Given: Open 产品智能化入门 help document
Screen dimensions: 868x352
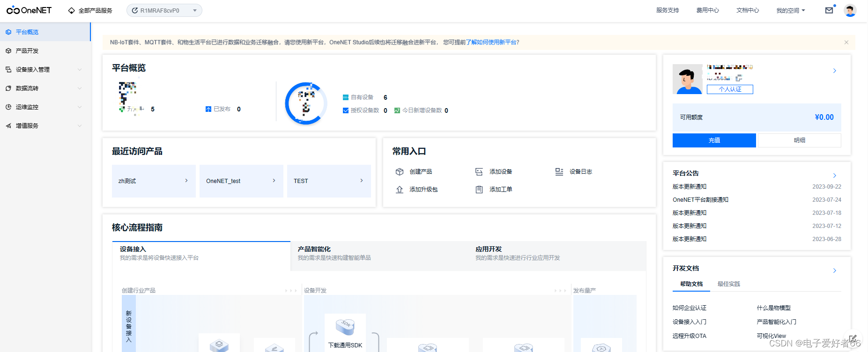Looking at the screenshot, I should [777, 322].
